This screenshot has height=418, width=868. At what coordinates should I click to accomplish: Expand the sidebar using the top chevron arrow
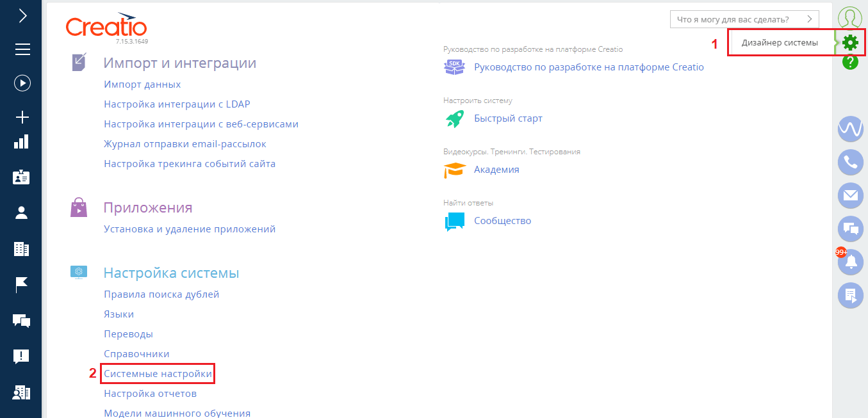[21, 15]
